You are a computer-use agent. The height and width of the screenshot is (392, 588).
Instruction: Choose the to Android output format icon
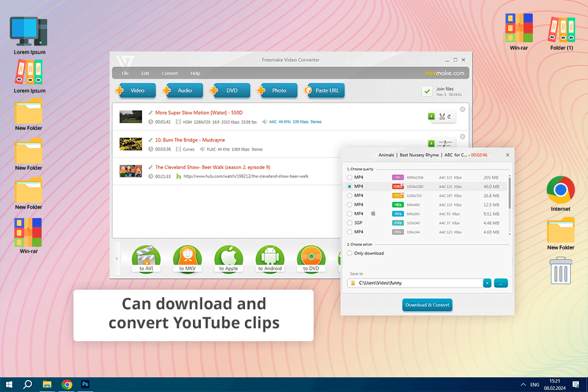click(269, 259)
